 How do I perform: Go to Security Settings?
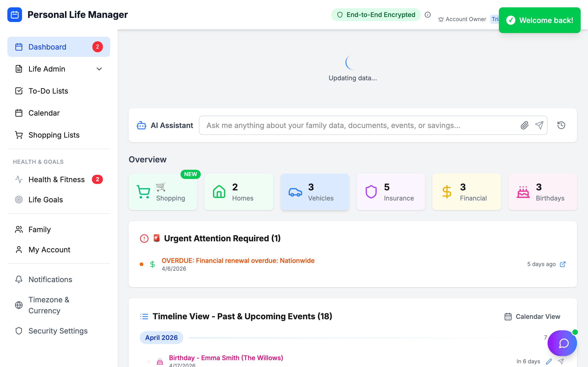pos(58,331)
